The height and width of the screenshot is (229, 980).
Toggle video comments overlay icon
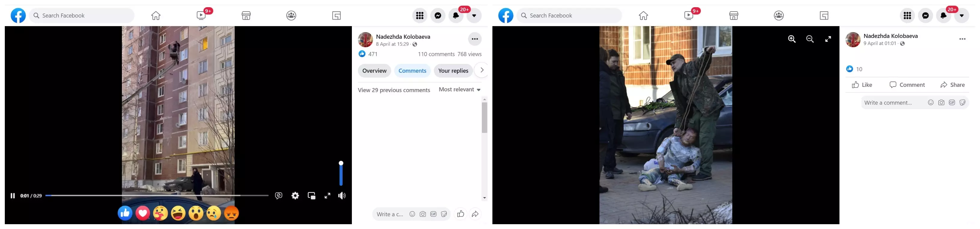pos(279,196)
